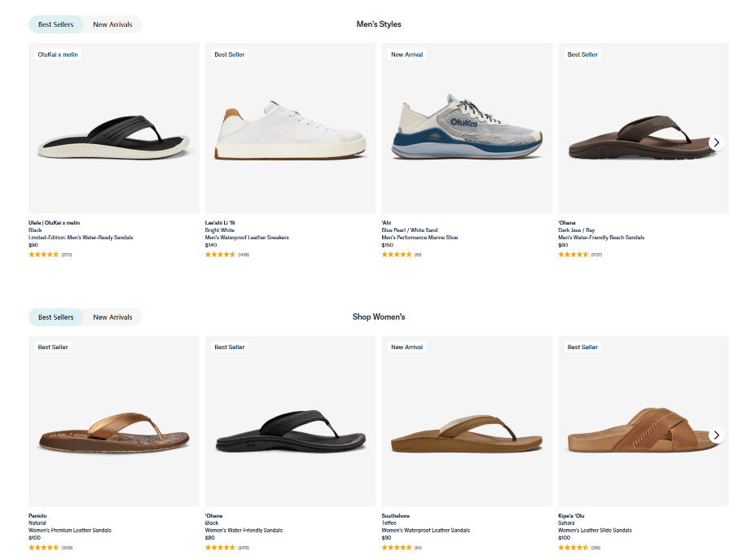Open the men's Dark Java 'Ohana sandal image
Screen dimensions: 751x560
tap(643, 129)
